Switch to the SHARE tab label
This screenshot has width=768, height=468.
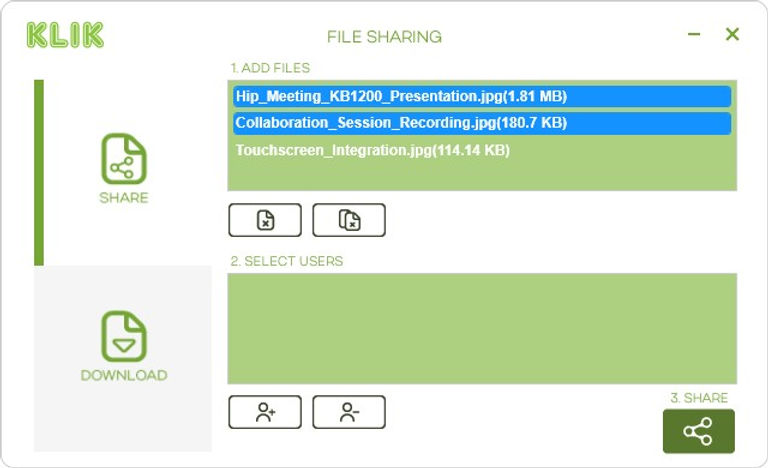[x=124, y=198]
